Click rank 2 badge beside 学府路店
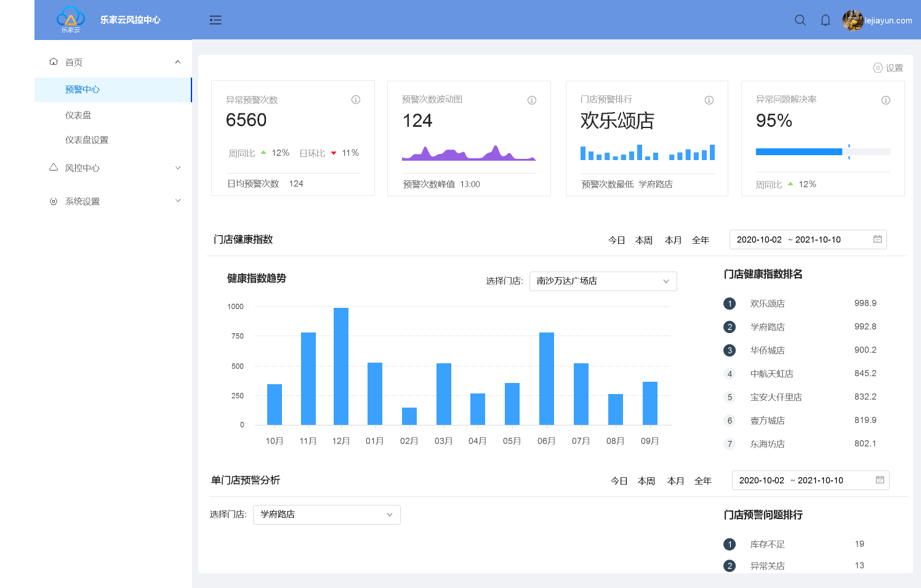 [x=730, y=327]
